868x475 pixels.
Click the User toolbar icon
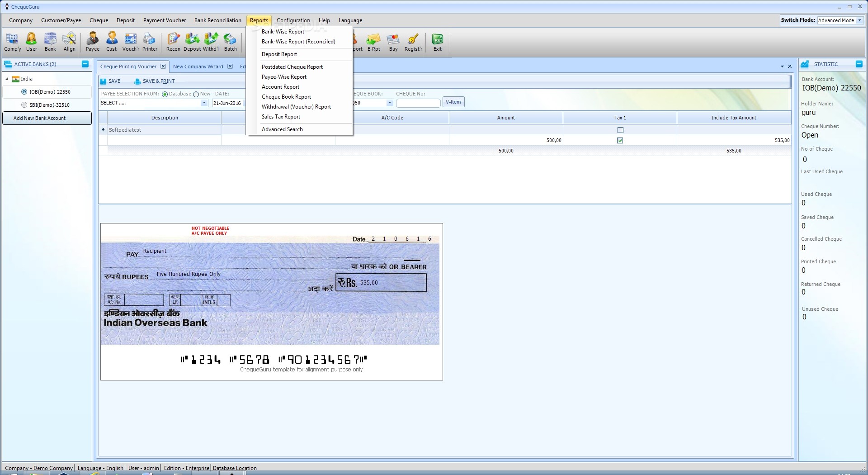coord(32,42)
